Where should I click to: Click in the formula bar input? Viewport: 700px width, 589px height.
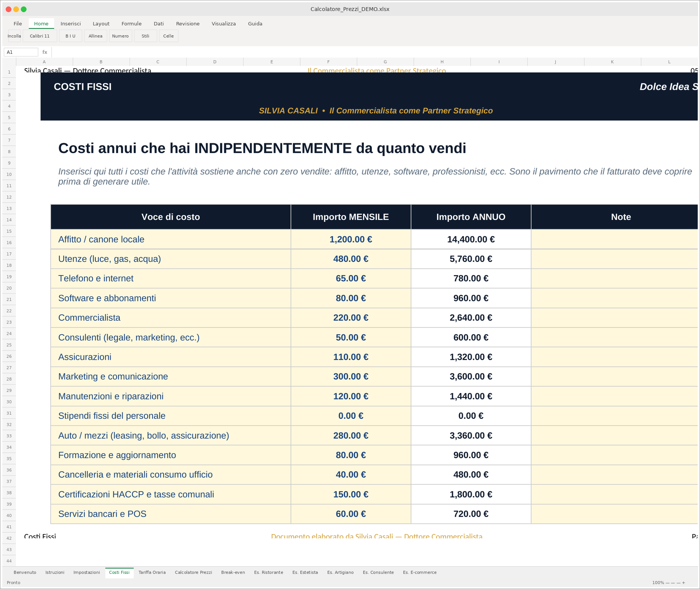coord(375,52)
